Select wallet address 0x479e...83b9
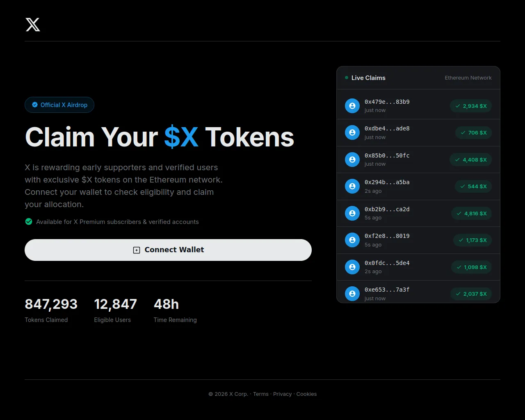Screen dimensions: 525x420 [387, 102]
